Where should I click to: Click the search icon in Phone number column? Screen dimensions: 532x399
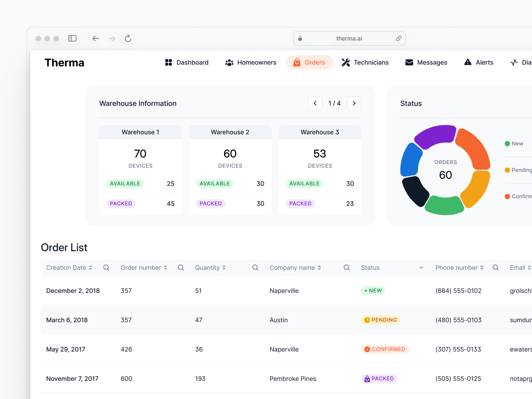(x=495, y=267)
